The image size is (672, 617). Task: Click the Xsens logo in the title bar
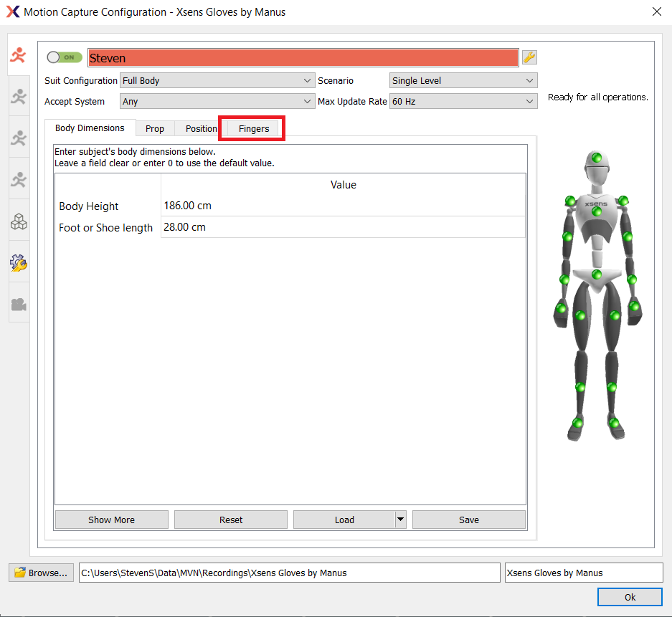12,11
